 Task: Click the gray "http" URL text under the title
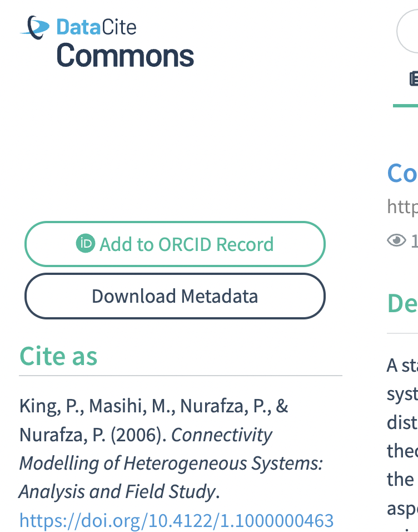[x=402, y=207]
